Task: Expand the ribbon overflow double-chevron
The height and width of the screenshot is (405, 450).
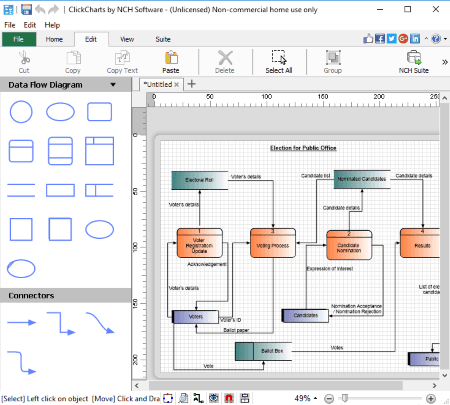Action: click(x=445, y=62)
